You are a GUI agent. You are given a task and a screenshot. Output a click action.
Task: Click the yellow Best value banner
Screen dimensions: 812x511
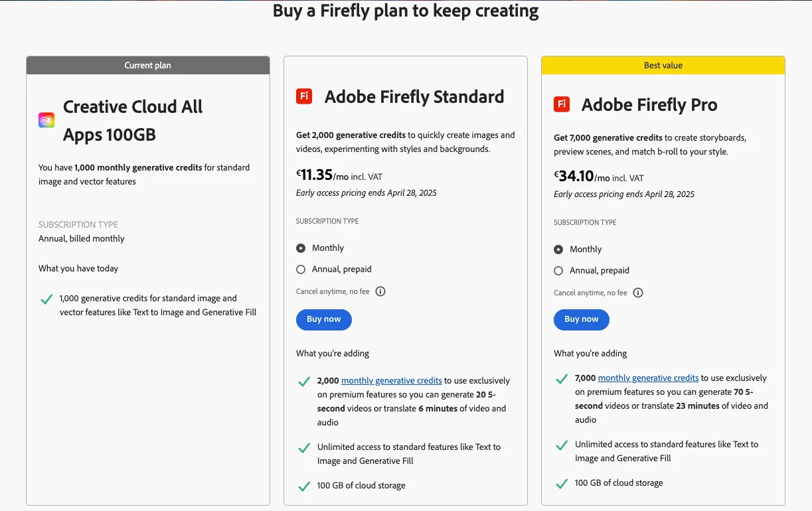(x=663, y=65)
